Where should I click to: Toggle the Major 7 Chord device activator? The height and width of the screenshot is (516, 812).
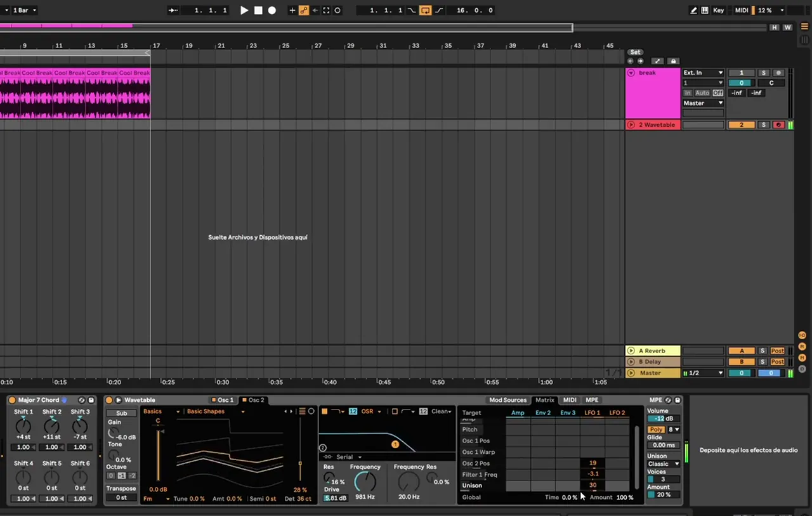[12, 400]
